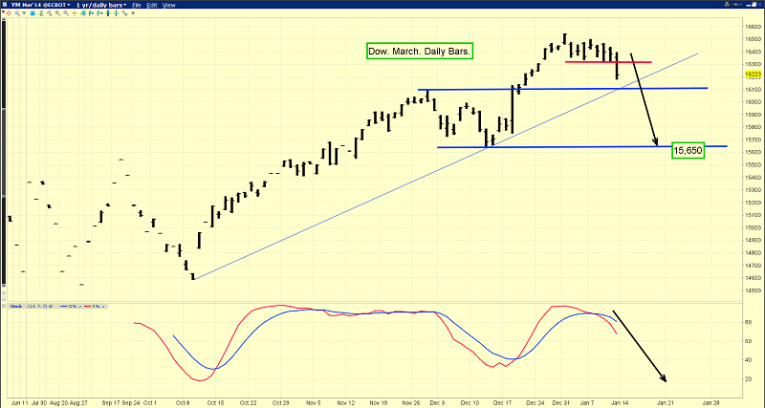The width and height of the screenshot is (765, 408).
Task: Select the magnifier zoom tool icon
Action: (x=17, y=13)
